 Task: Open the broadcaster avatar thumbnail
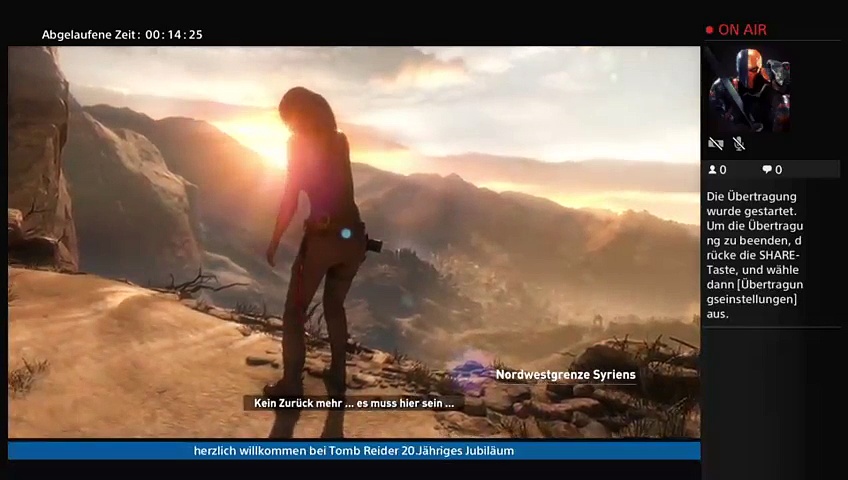pyautogui.click(x=749, y=90)
